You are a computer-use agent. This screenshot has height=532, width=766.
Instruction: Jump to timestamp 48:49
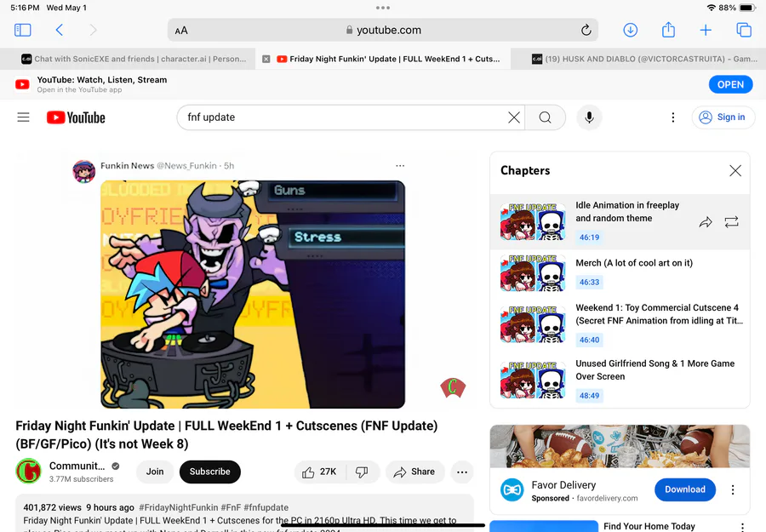coord(589,395)
